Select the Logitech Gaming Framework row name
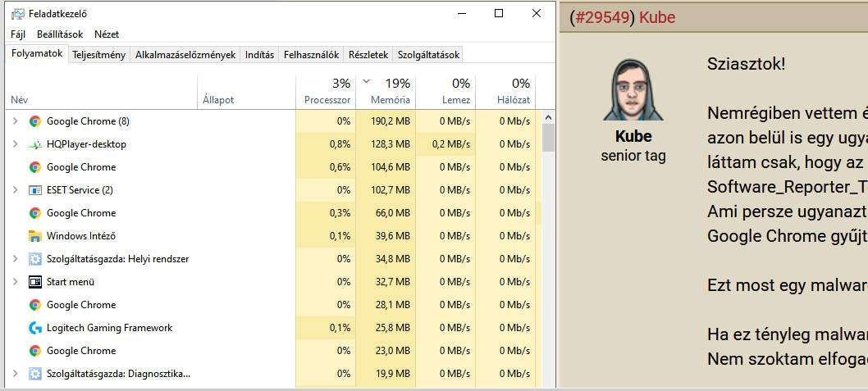 [x=110, y=328]
